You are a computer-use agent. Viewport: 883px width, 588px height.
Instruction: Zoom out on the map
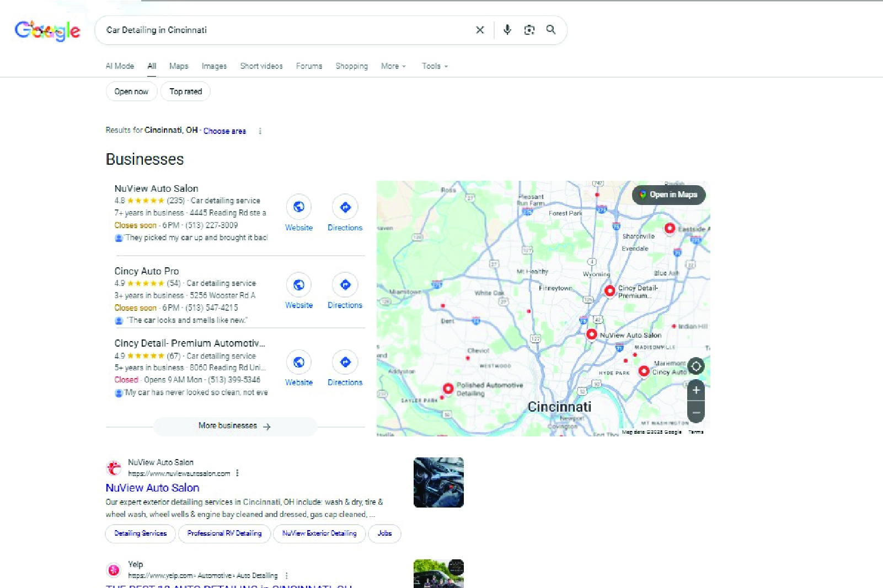[696, 412]
